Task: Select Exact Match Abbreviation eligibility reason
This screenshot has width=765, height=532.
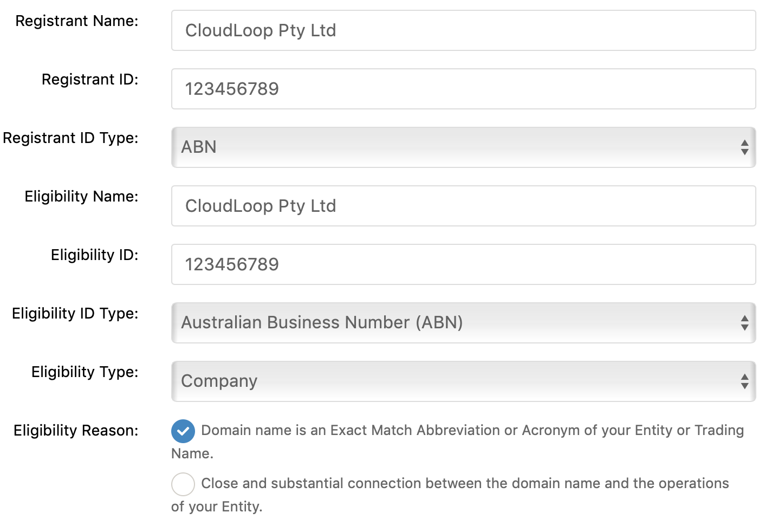Action: [x=183, y=431]
